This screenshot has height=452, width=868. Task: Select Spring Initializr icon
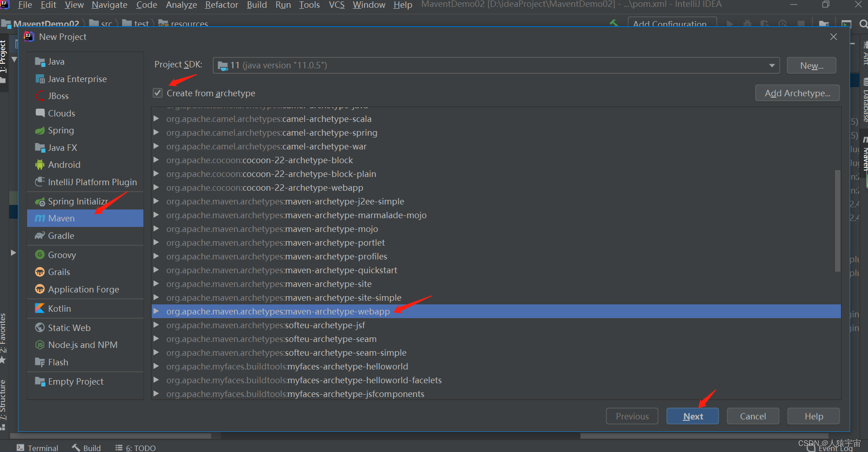[x=40, y=202]
